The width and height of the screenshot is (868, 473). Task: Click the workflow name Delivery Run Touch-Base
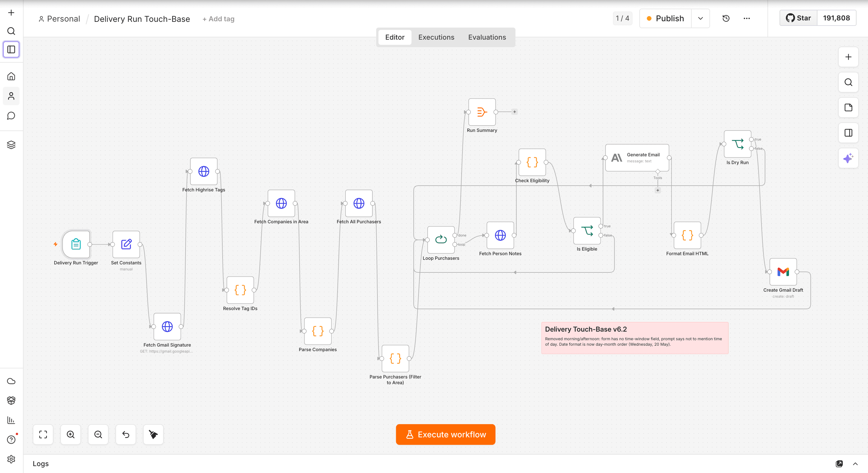point(142,19)
